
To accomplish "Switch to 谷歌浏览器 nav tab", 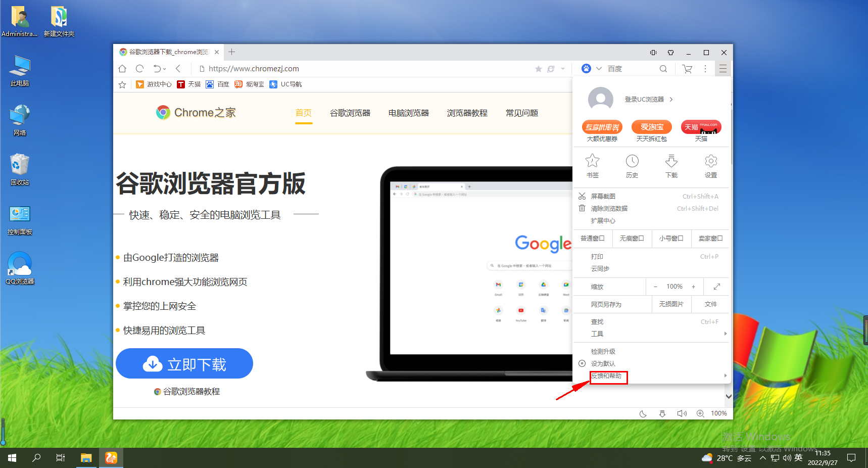I will [x=350, y=113].
